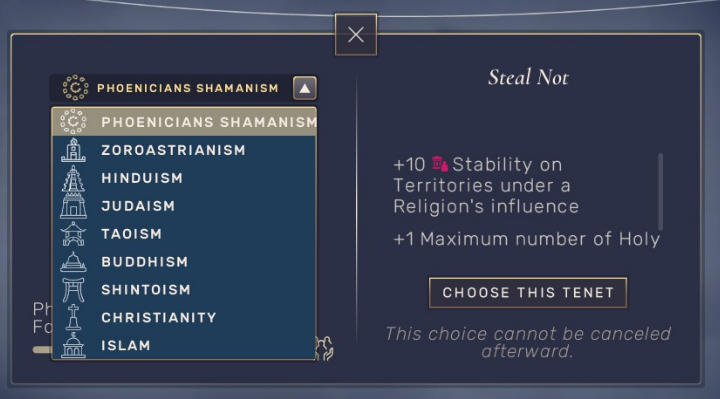The width and height of the screenshot is (720, 399).
Task: Click the Hinduism temple icon
Action: point(73,178)
